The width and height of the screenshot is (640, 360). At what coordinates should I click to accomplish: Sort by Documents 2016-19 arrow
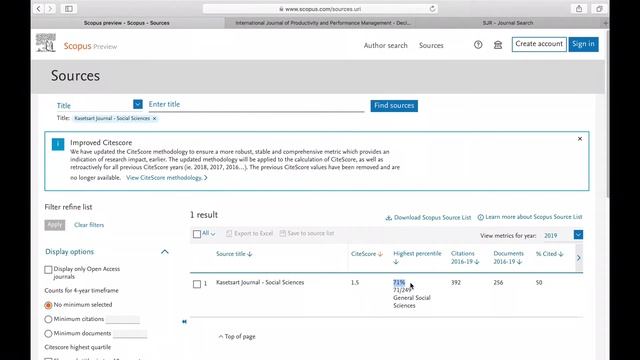pos(519,262)
